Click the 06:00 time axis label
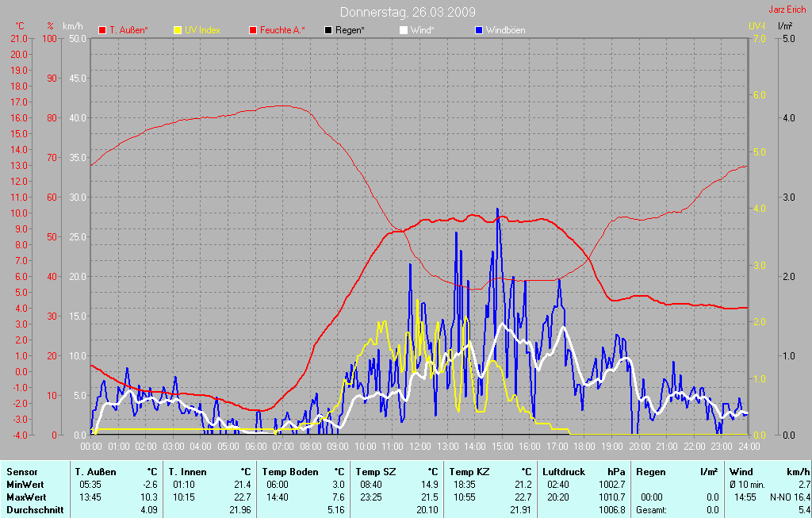The image size is (812, 518). coord(255,446)
